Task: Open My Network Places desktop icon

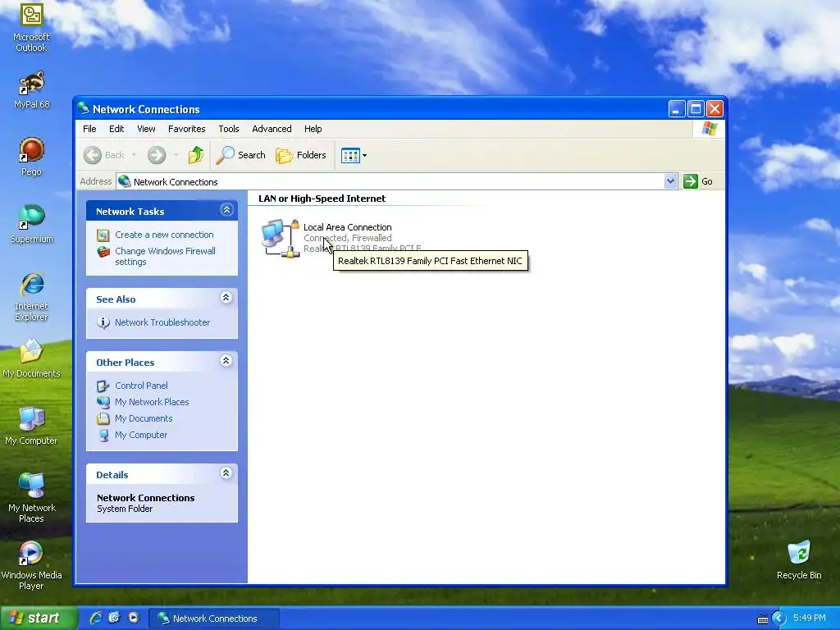Action: (31, 498)
